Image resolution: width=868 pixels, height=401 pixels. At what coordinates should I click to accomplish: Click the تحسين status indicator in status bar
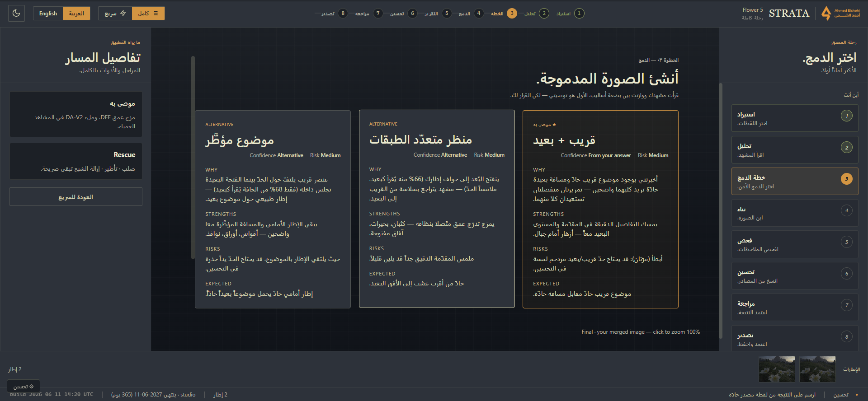coord(841,395)
